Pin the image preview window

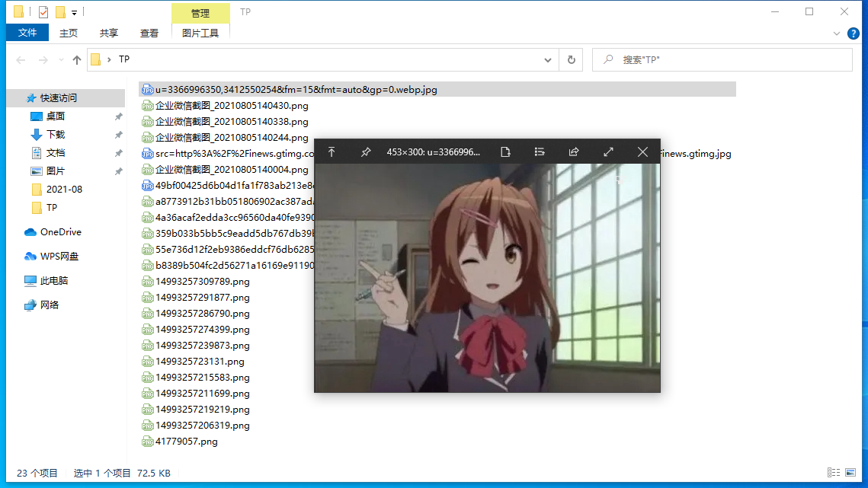[x=366, y=152]
